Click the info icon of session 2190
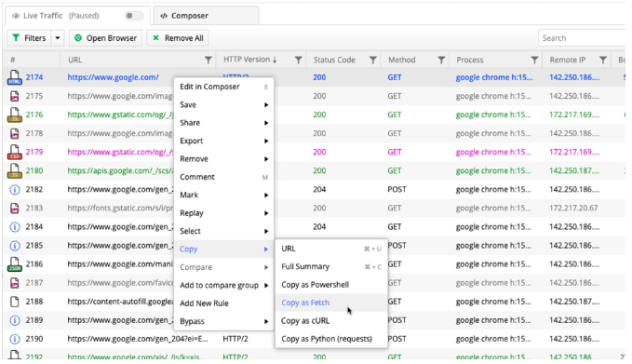Screen dimensions: 632x364 point(15,339)
